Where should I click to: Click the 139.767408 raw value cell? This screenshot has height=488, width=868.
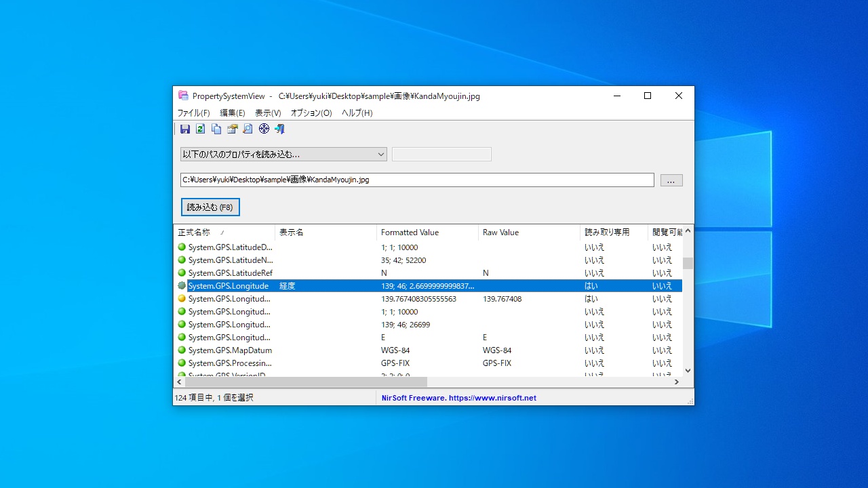(502, 298)
